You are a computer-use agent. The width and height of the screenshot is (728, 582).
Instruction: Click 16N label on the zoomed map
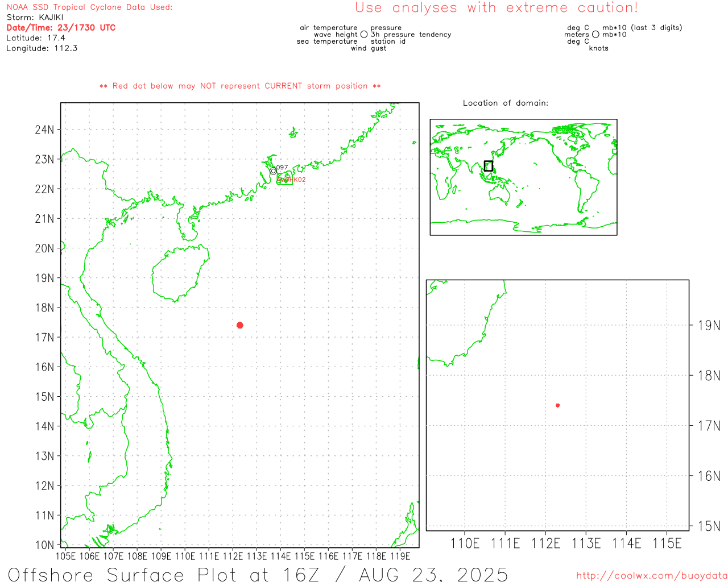tap(709, 476)
